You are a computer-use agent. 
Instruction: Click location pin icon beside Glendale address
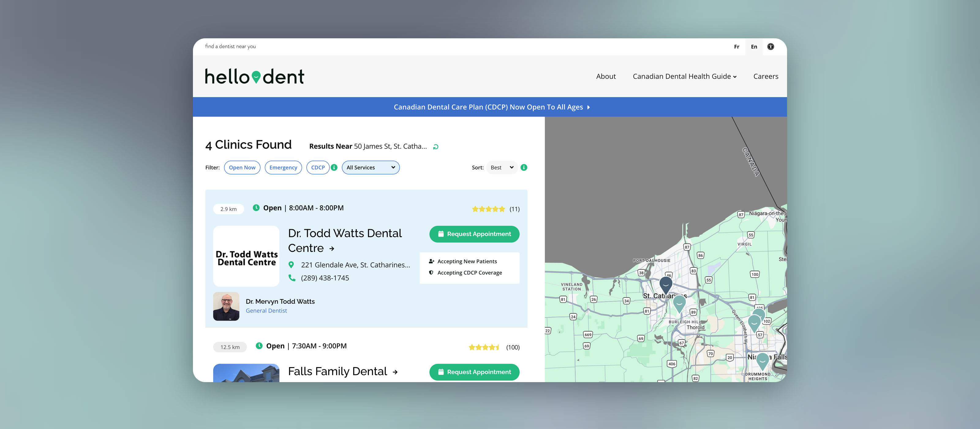pyautogui.click(x=291, y=264)
